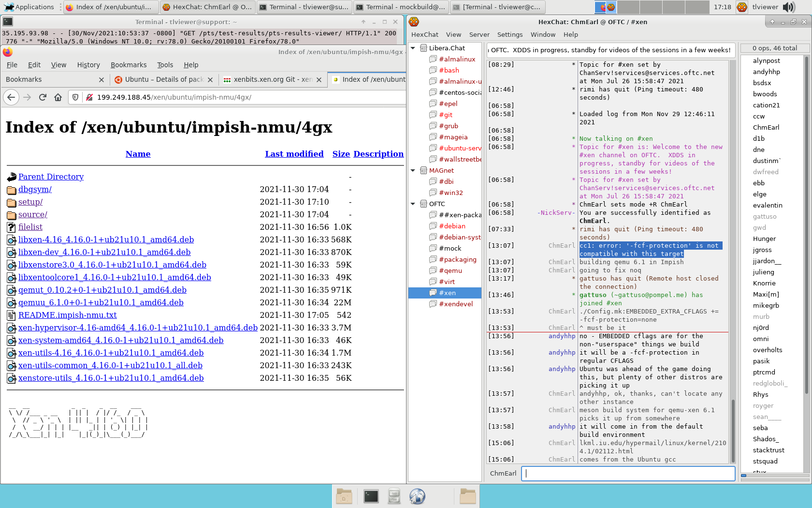Open HexChat Server menu
Viewport: 812px width, 508px height.
pyautogui.click(x=479, y=34)
